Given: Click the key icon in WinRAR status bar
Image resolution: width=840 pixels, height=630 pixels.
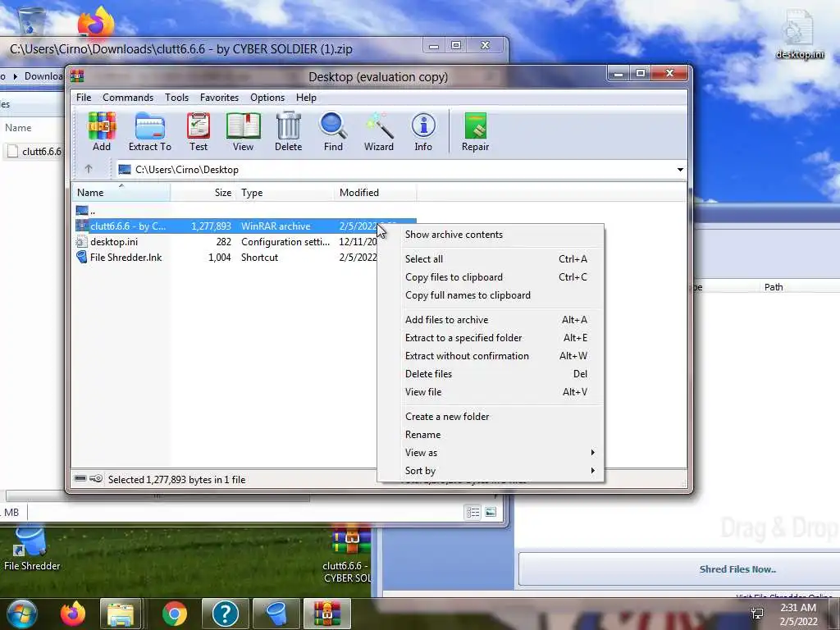Looking at the screenshot, I should [x=96, y=478].
